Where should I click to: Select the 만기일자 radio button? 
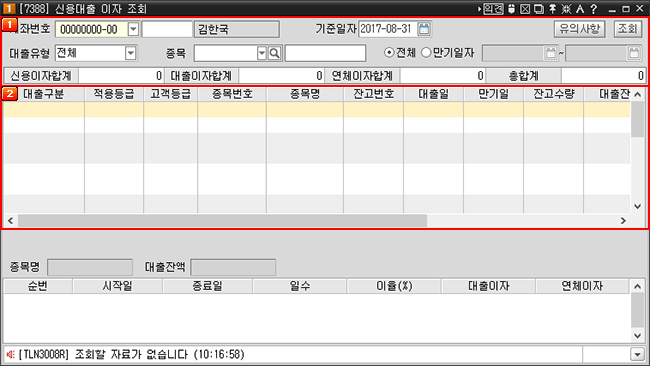[x=426, y=53]
